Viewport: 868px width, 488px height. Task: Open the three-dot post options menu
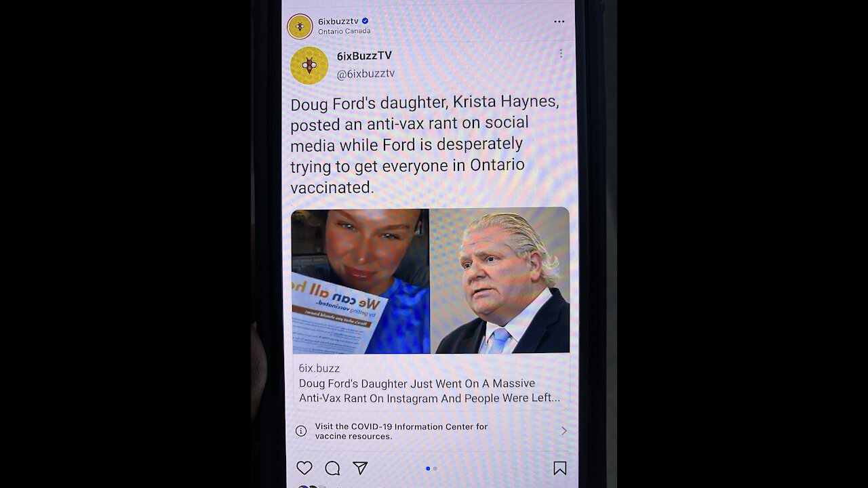coord(559,22)
